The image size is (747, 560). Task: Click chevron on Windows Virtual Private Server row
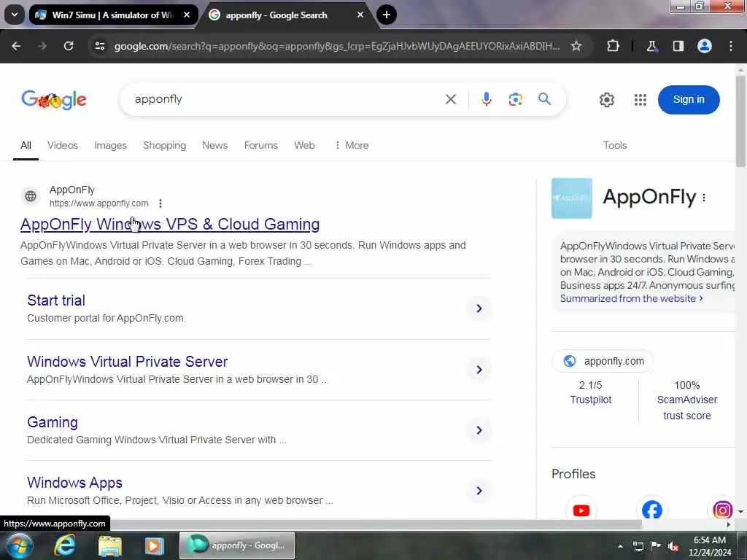tap(479, 370)
